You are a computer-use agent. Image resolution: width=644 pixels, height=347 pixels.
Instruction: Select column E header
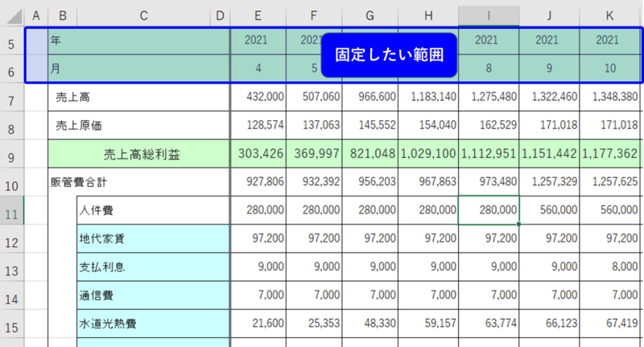tap(258, 16)
